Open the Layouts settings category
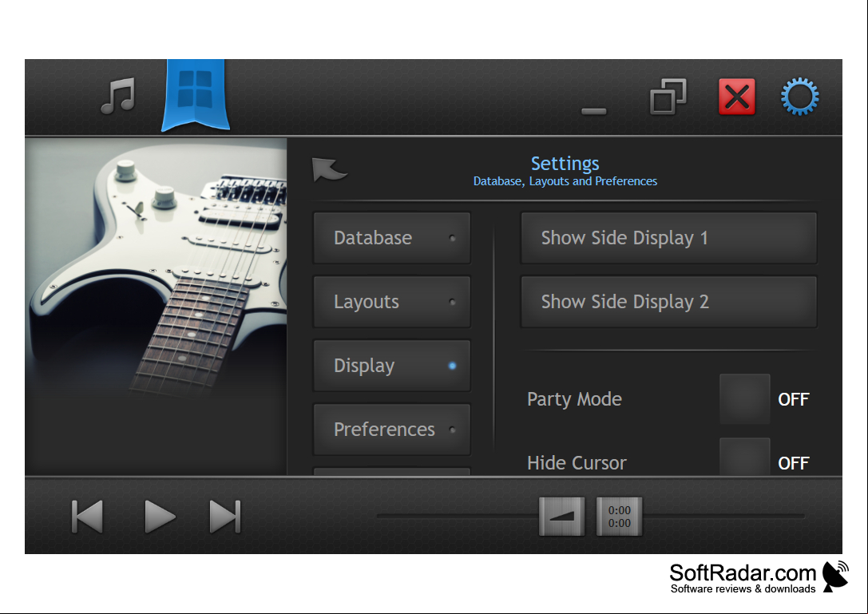 pos(392,302)
